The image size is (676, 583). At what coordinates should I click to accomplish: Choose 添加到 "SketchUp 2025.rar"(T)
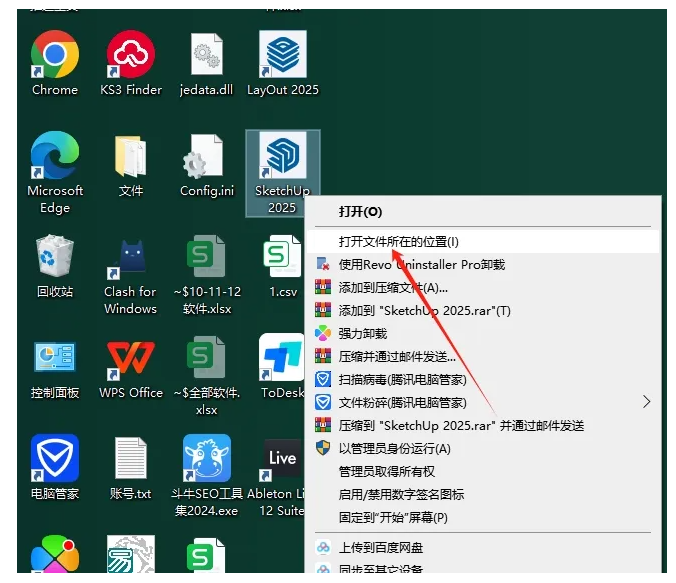click(x=483, y=310)
